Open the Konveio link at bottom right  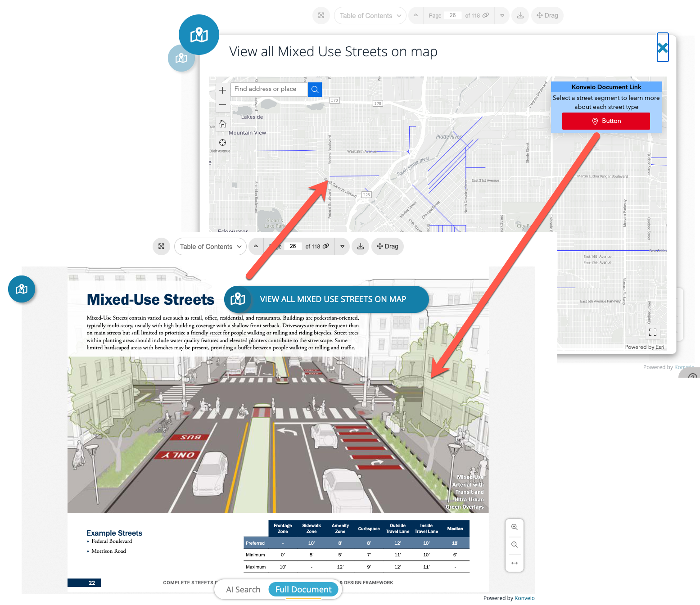point(524,598)
